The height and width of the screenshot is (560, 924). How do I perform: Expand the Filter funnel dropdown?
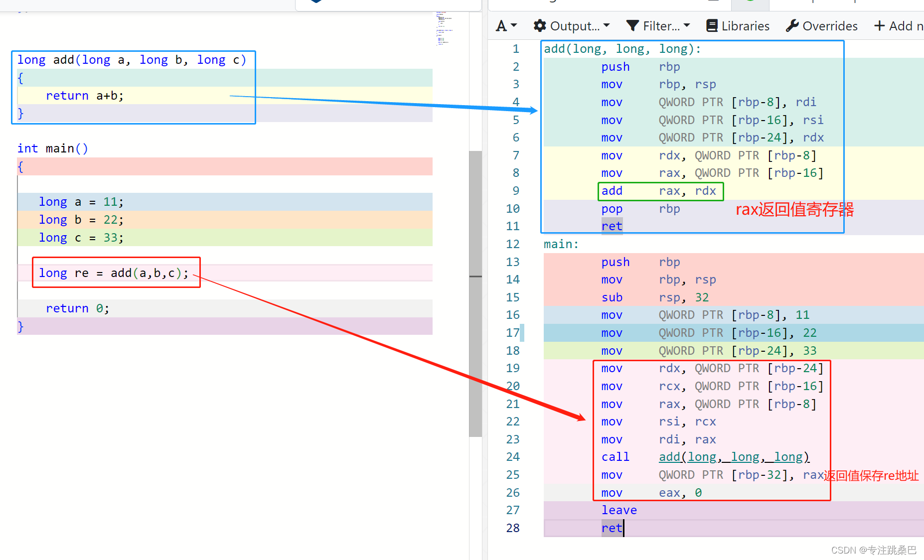tap(658, 26)
